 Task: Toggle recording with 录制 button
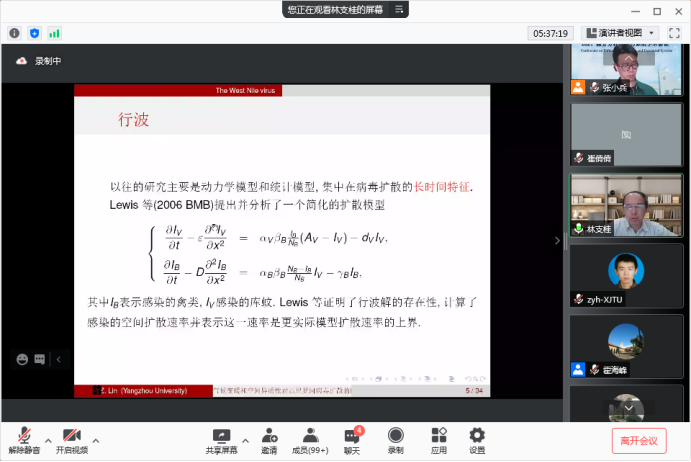395,440
